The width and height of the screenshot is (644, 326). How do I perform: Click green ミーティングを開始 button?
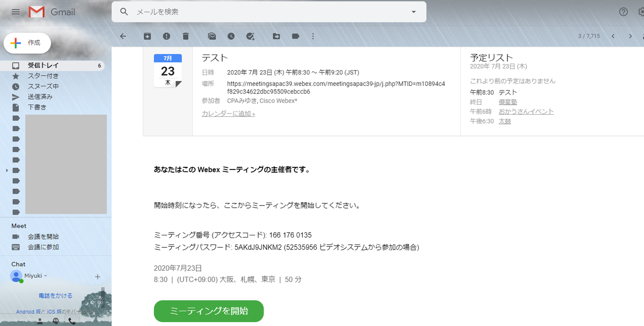(209, 311)
